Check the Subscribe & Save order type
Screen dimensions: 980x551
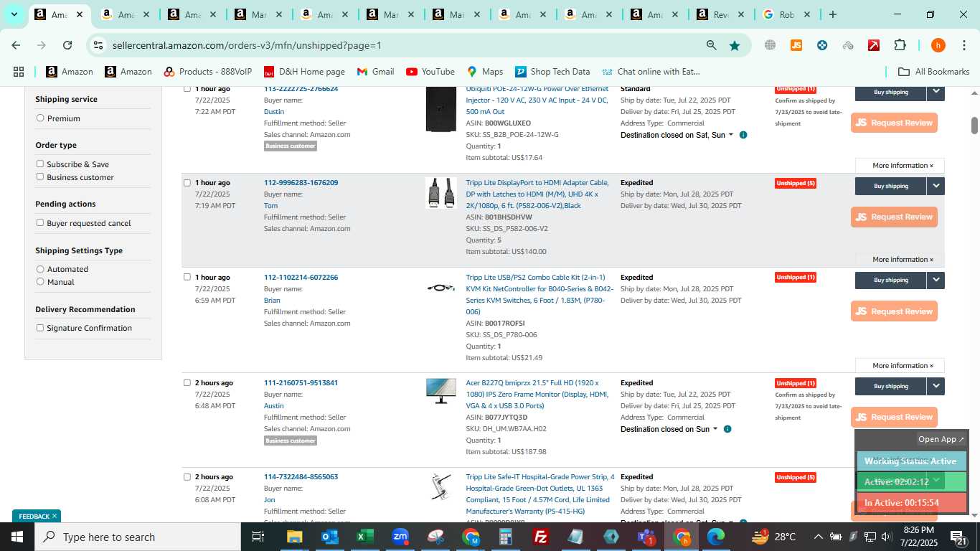pyautogui.click(x=40, y=164)
